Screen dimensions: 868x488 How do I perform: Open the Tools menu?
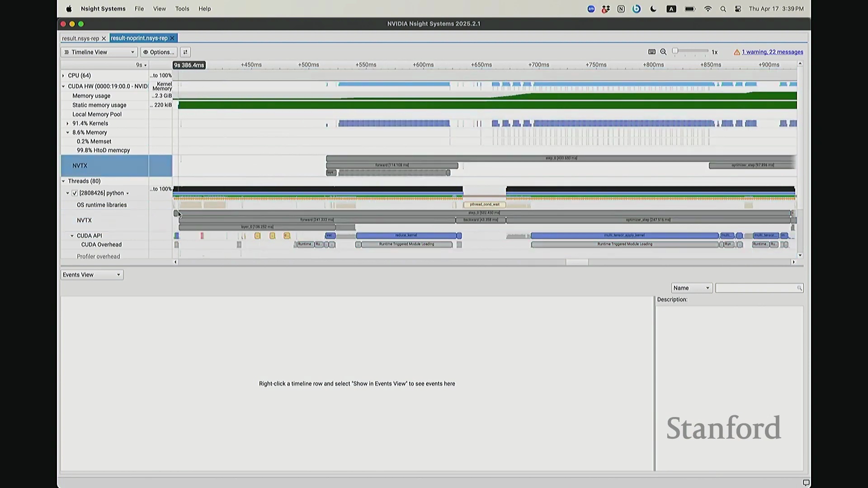point(182,9)
